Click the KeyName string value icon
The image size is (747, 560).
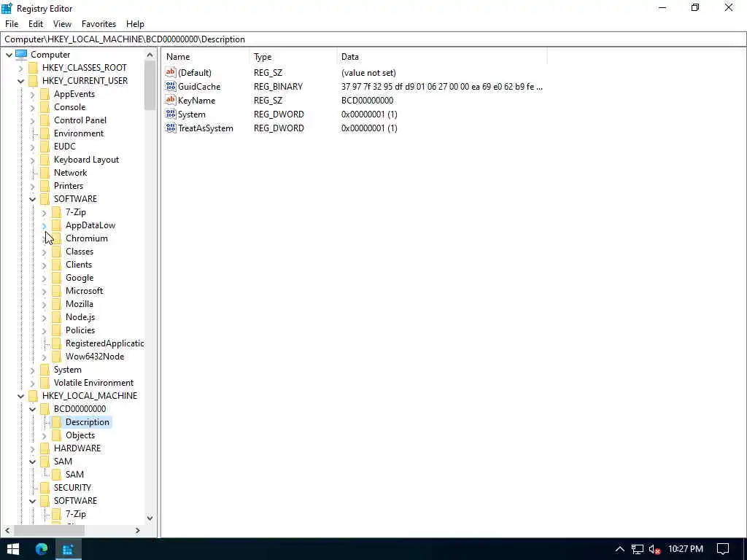[171, 100]
